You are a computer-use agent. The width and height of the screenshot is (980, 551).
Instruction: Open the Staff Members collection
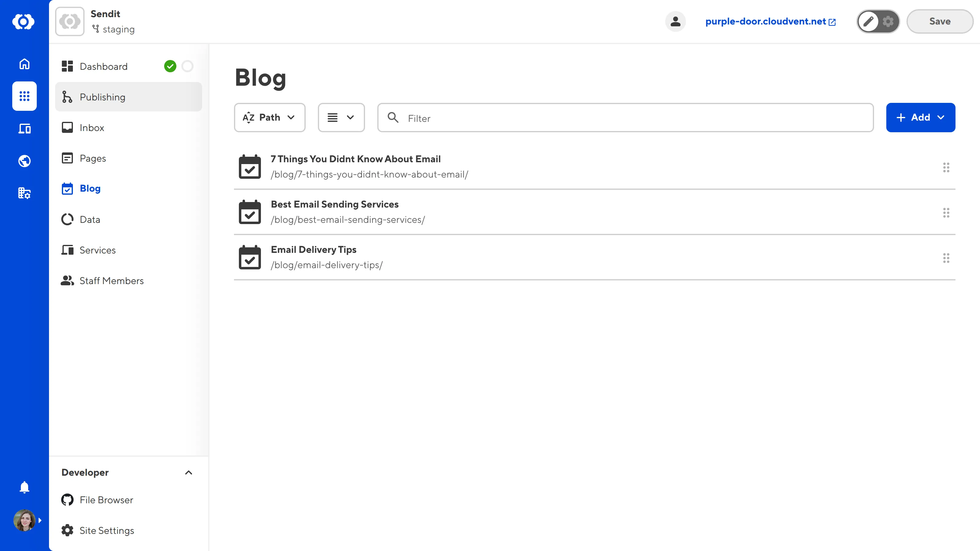[x=111, y=281]
